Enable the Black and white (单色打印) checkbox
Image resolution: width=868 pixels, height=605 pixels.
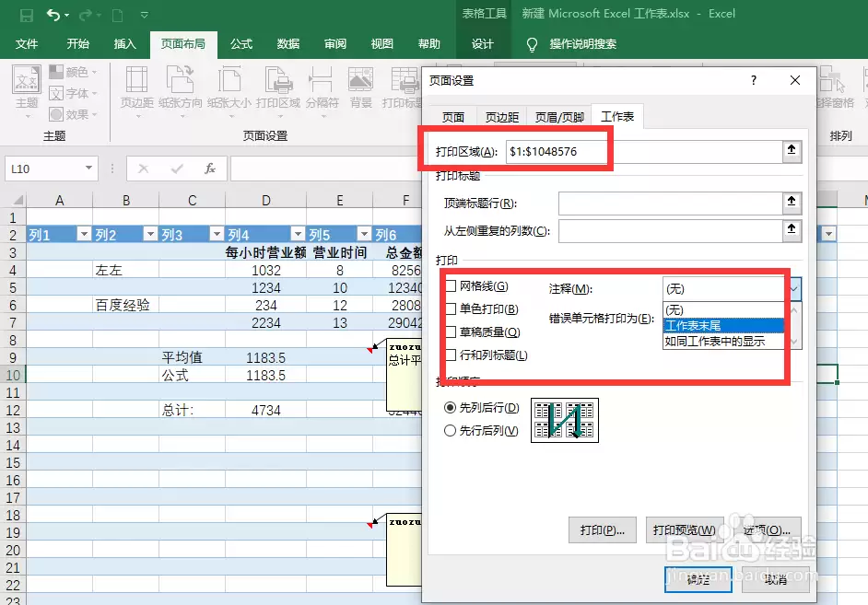452,309
